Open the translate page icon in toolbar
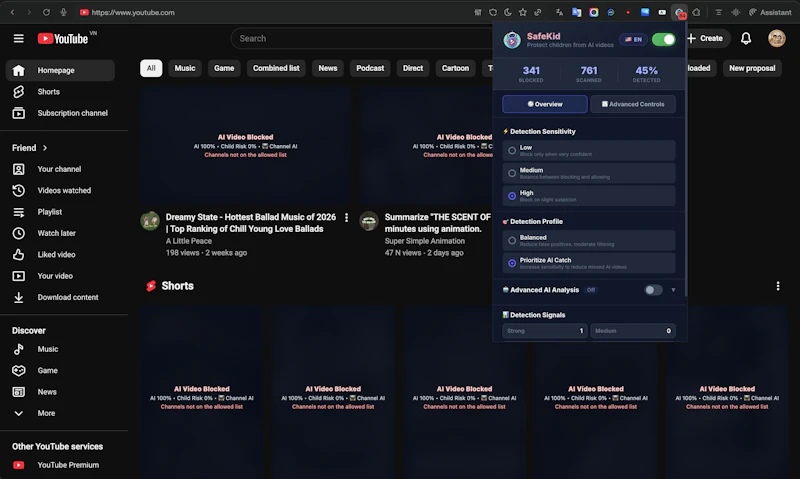The image size is (800, 479). [559, 12]
